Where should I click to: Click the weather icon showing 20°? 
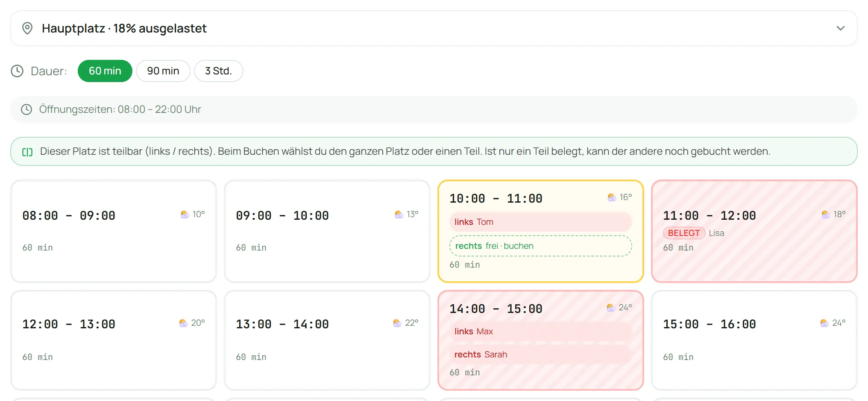point(184,323)
